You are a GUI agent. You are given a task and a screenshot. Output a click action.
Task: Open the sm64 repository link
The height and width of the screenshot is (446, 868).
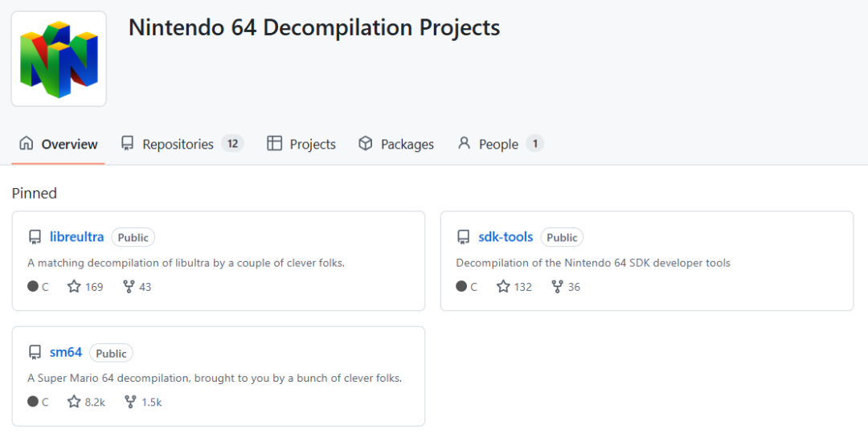click(x=66, y=352)
